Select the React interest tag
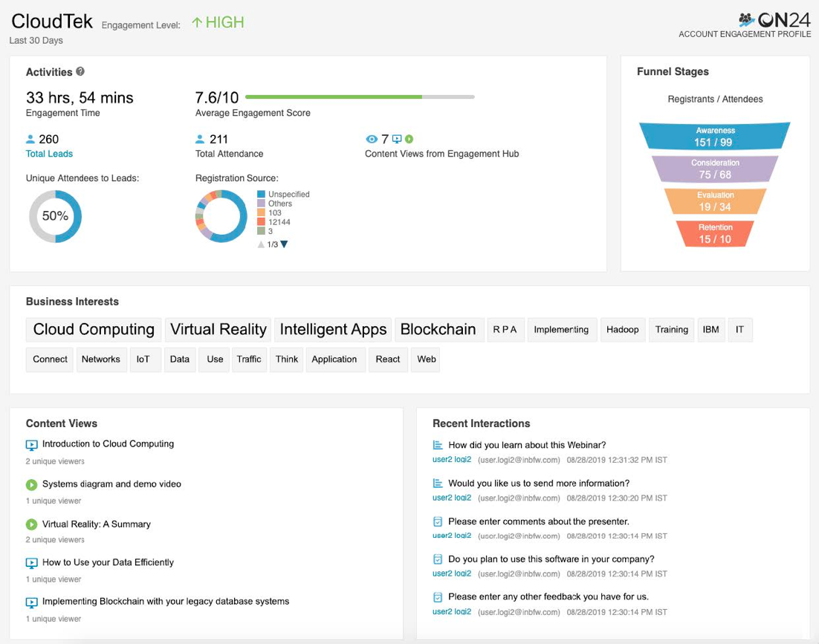819x644 pixels. tap(388, 359)
